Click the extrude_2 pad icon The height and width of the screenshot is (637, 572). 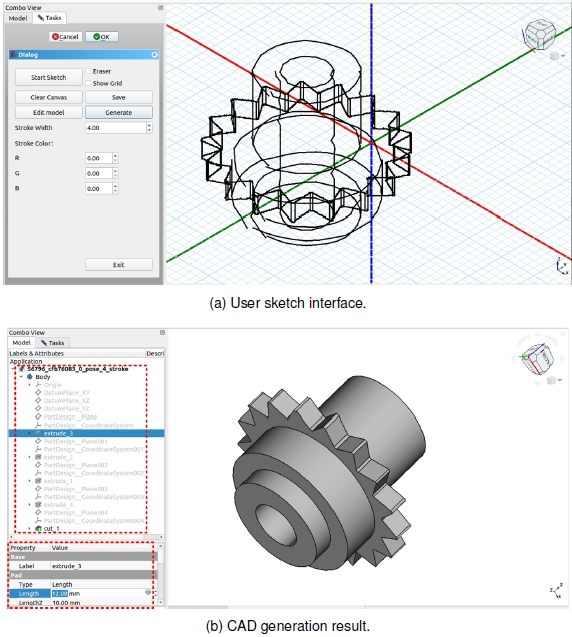[x=38, y=457]
